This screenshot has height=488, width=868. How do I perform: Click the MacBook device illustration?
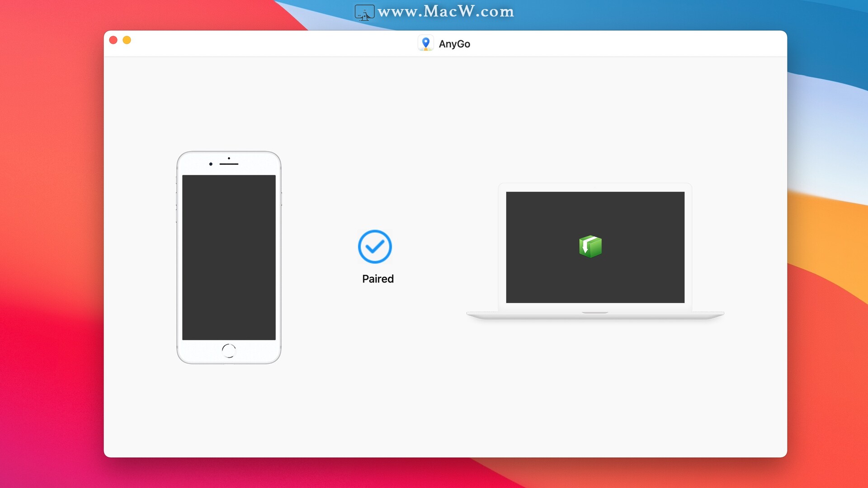tap(595, 250)
